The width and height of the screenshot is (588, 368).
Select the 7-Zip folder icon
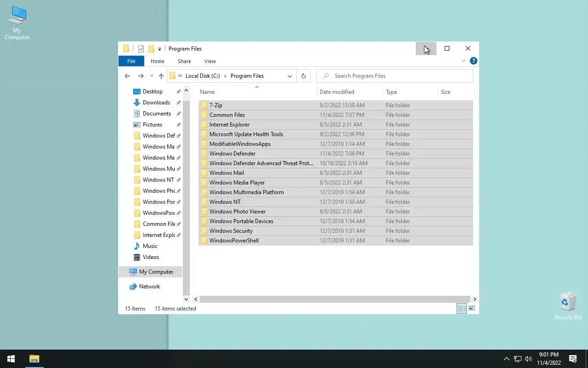point(204,105)
